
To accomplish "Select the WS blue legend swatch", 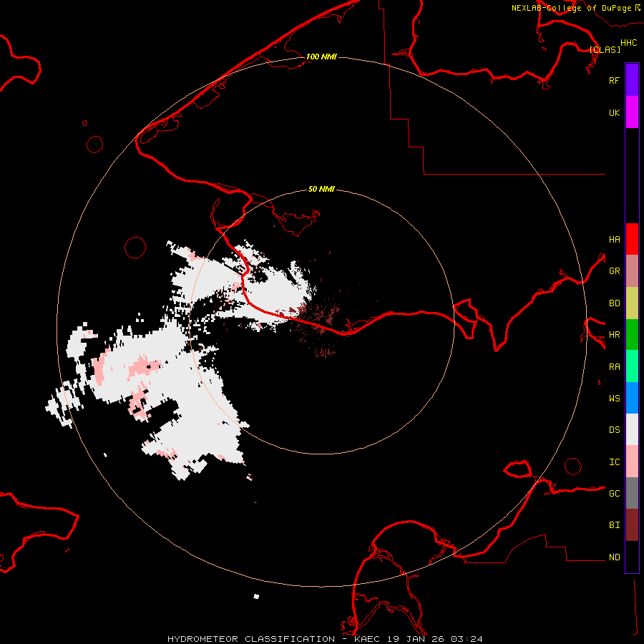I will tap(632, 398).
